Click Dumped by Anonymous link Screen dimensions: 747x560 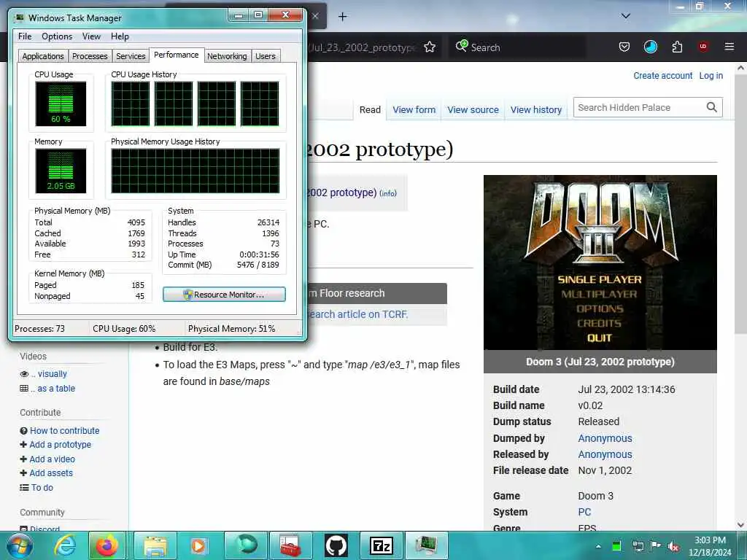tap(605, 438)
